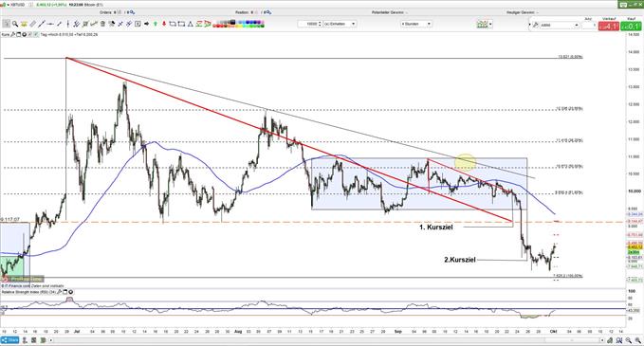The width and height of the screenshot is (644, 346).
Task: Click the red Verkauf sell button
Action: point(609,27)
